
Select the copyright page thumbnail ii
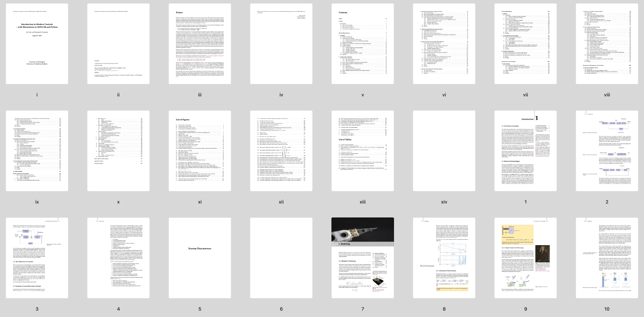tap(118, 44)
